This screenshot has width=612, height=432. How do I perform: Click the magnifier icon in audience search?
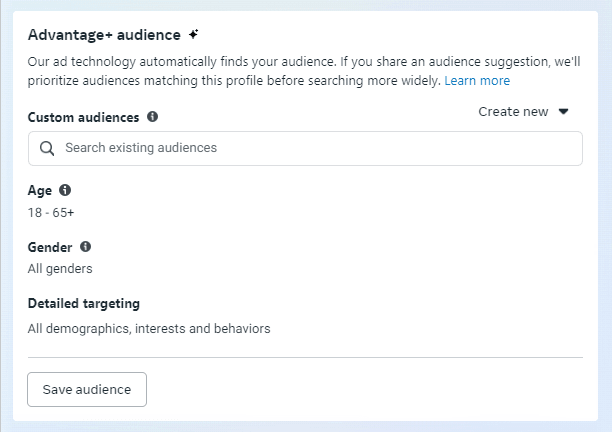(x=47, y=148)
